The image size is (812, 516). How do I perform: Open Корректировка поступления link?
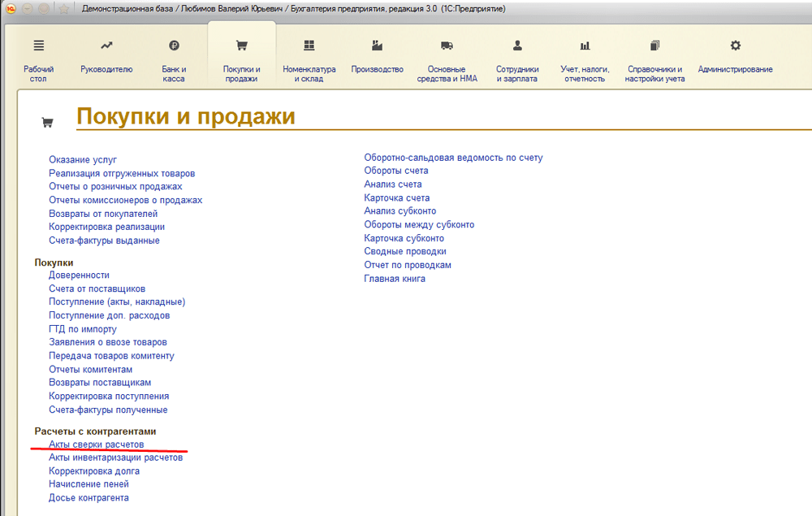(109, 397)
